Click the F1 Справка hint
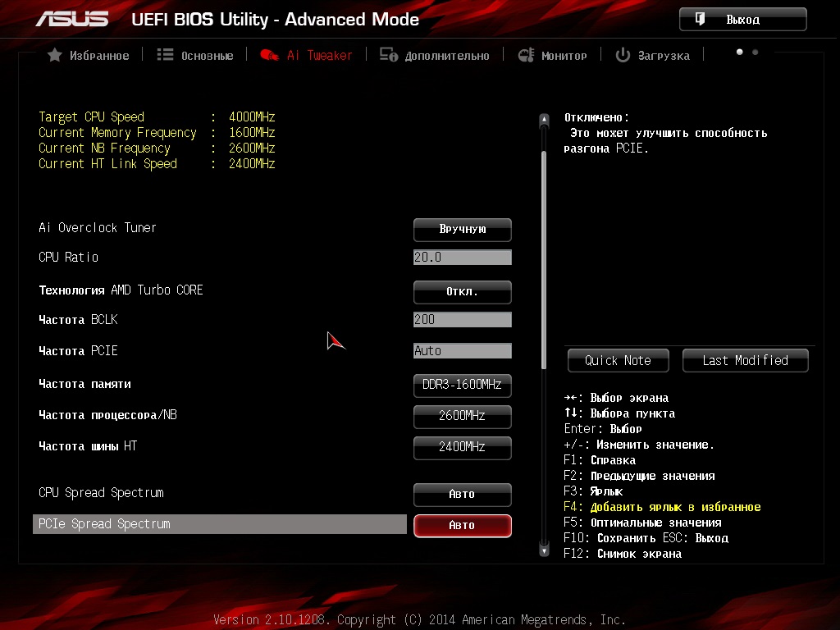This screenshot has width=840, height=630. pos(600,460)
